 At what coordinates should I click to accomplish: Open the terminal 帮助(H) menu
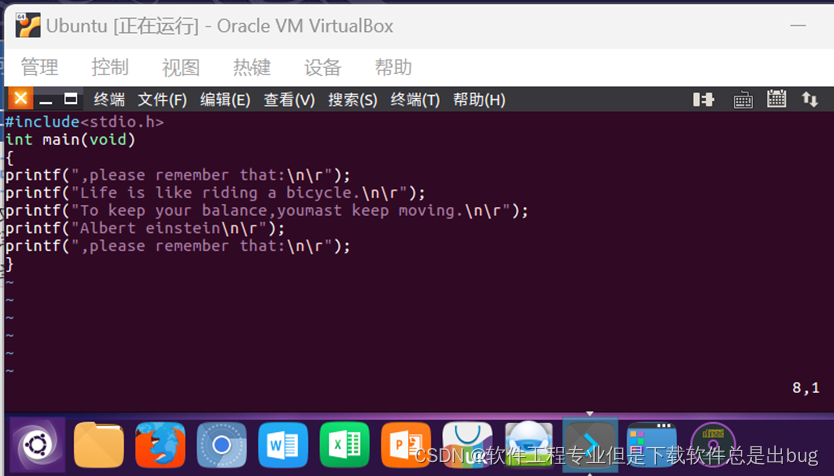tap(479, 99)
